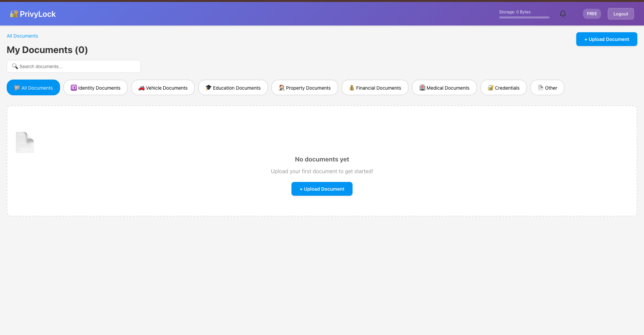644x335 pixels.
Task: Switch to the Identity Documents tab
Action: (95, 88)
